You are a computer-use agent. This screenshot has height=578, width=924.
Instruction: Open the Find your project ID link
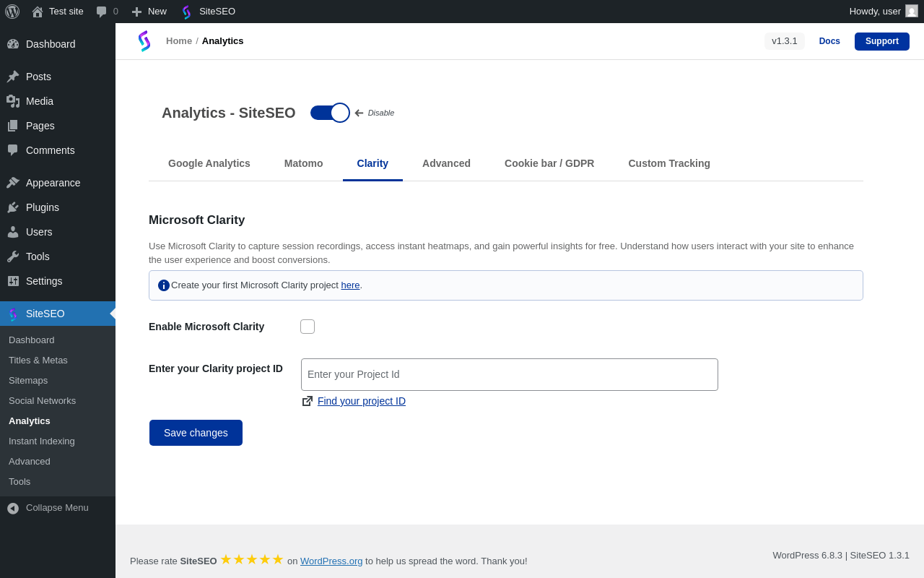[x=361, y=401]
